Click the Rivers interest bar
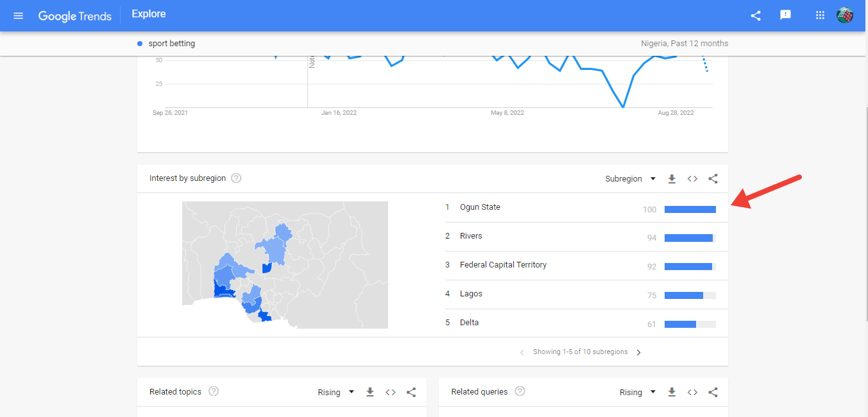 coord(690,238)
